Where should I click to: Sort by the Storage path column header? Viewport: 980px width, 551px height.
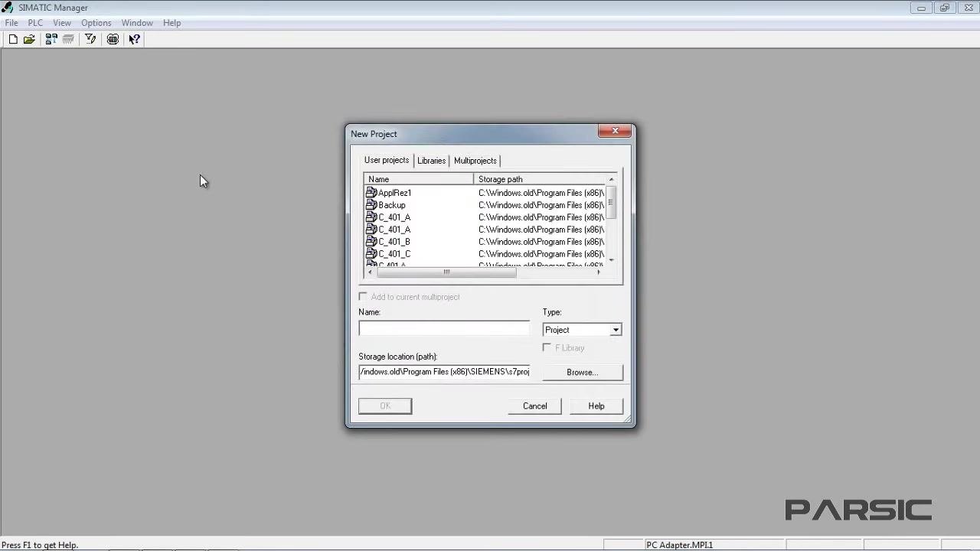click(x=539, y=179)
